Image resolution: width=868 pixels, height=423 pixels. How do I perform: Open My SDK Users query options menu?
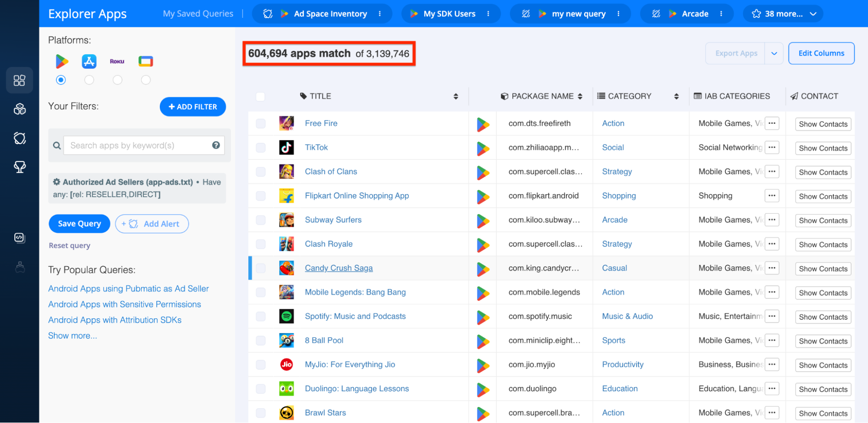(x=488, y=14)
